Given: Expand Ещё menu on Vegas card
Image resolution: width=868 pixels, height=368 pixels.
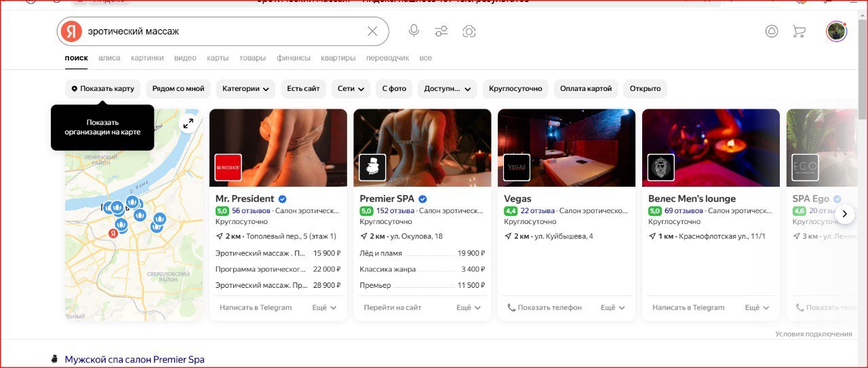Looking at the screenshot, I should [x=613, y=308].
